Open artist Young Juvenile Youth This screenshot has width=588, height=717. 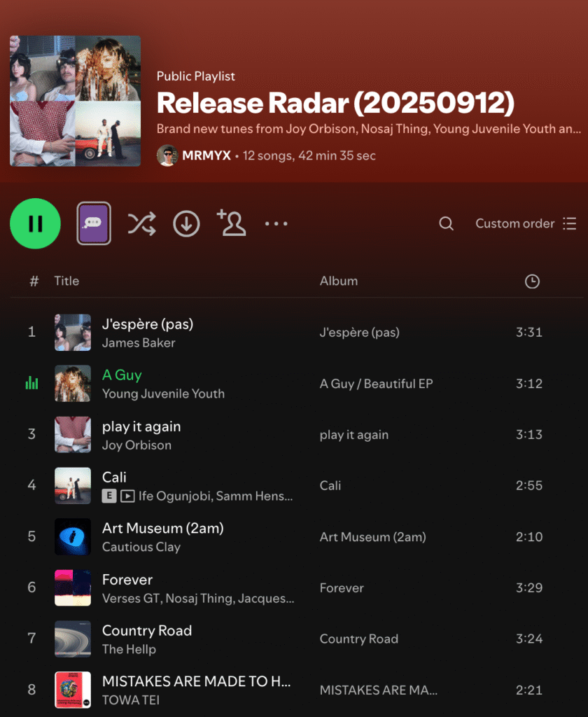(x=163, y=394)
